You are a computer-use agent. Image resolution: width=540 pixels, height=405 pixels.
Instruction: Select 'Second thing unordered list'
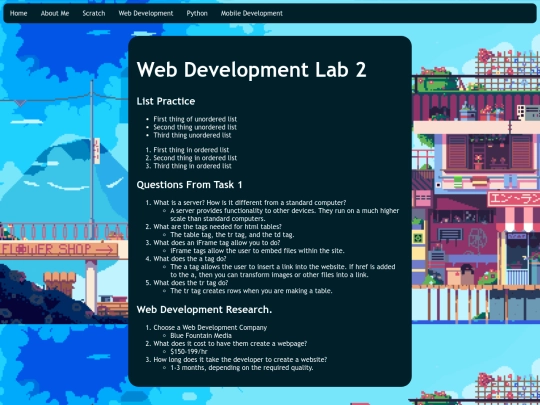click(195, 127)
